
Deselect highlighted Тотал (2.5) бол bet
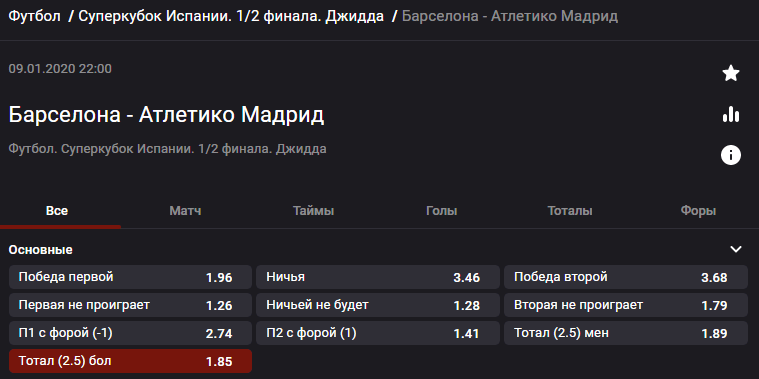[x=131, y=361]
